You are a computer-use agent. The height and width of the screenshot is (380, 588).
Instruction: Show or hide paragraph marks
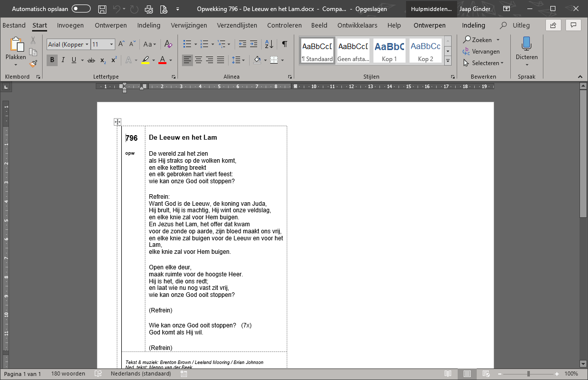click(285, 44)
